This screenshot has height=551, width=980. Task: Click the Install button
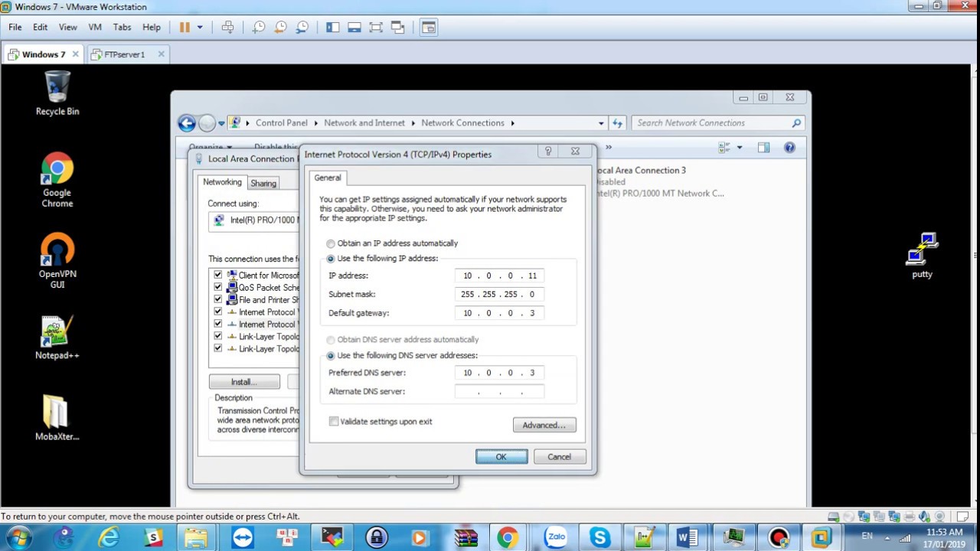coord(244,382)
